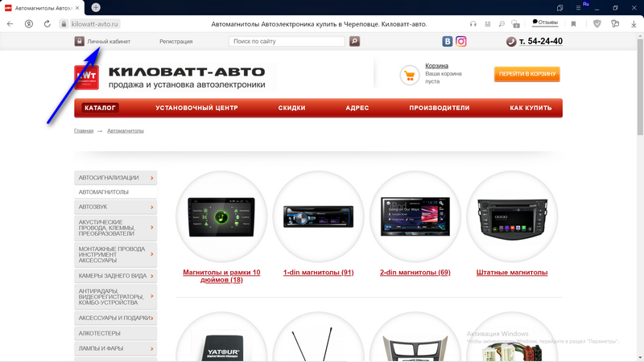Screen dimensions: 644x362
Task: Open the Корзина link
Action: click(436, 66)
